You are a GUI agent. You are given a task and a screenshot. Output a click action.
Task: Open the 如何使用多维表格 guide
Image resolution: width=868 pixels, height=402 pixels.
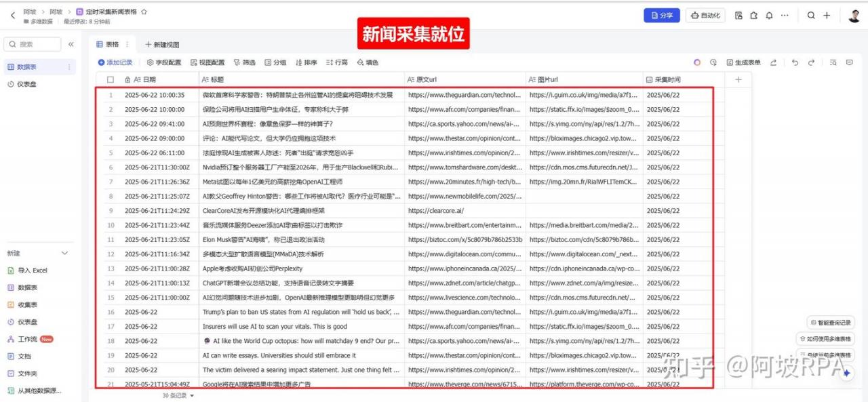[x=825, y=339]
